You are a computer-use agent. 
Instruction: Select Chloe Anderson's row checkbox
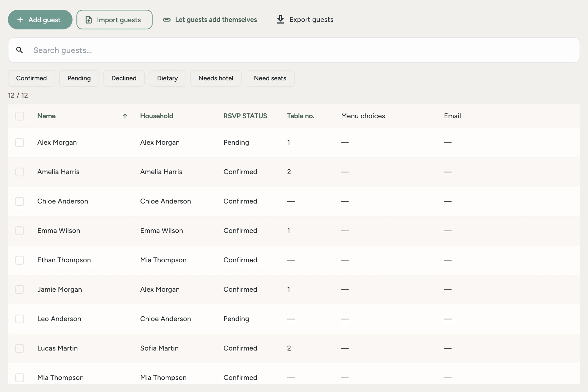point(20,201)
